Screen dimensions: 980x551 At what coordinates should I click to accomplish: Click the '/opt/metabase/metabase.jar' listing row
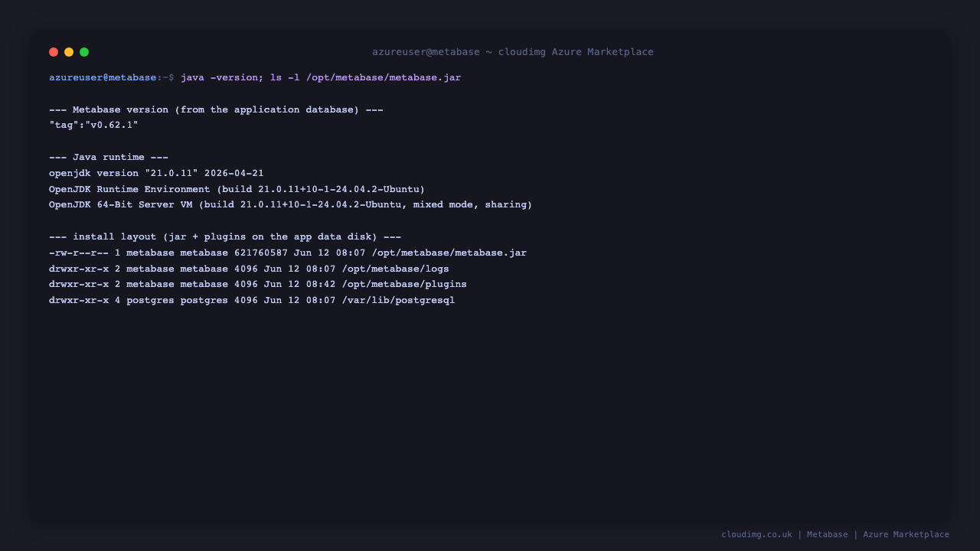(x=288, y=253)
